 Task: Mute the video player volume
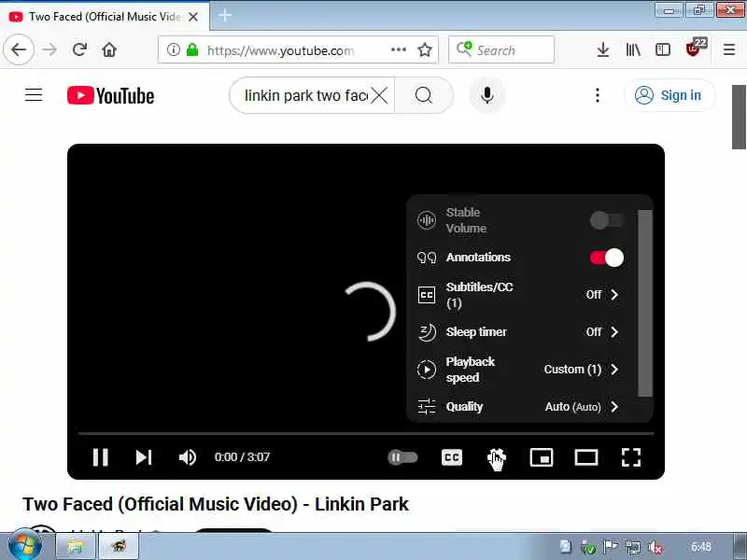[188, 457]
